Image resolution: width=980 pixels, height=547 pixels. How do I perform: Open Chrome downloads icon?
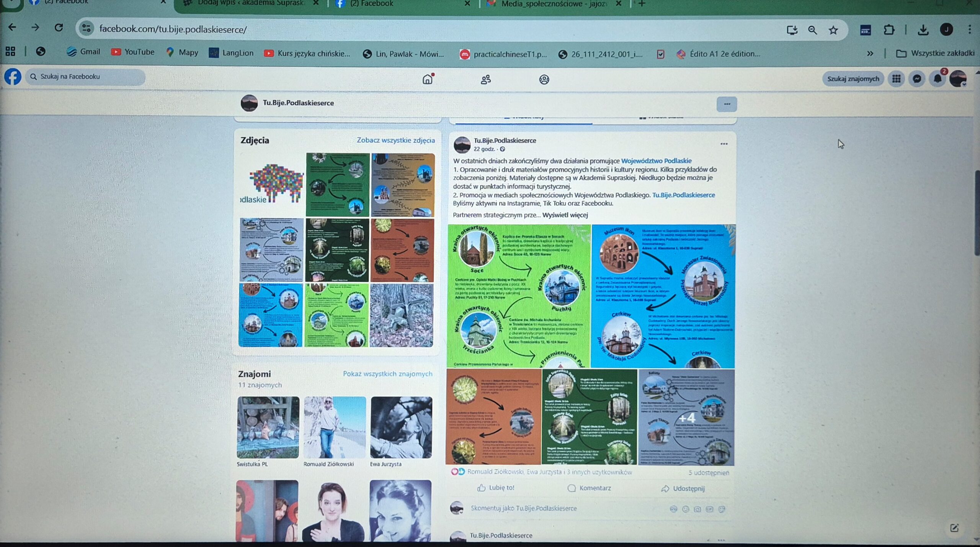pos(923,30)
